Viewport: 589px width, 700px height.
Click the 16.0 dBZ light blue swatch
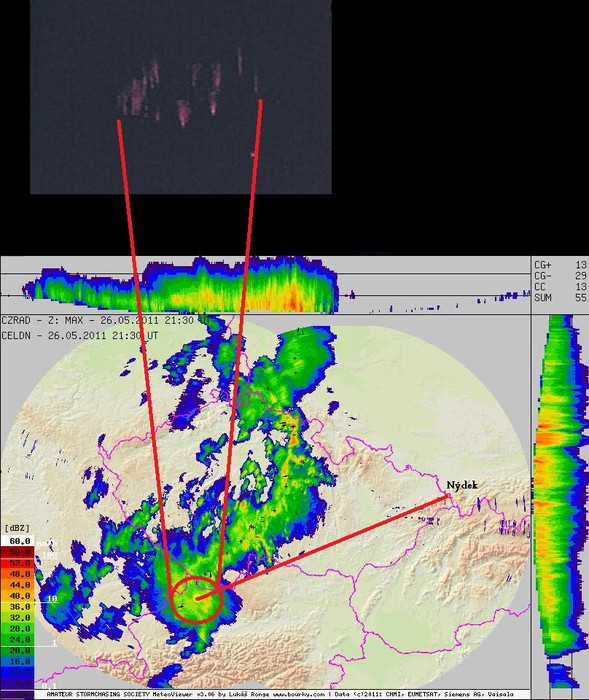(17, 661)
